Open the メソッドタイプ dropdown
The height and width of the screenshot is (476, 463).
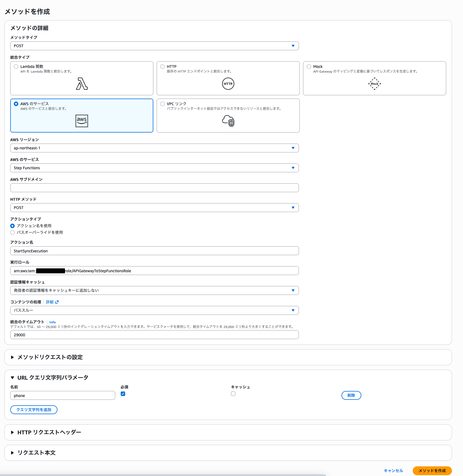(x=154, y=46)
